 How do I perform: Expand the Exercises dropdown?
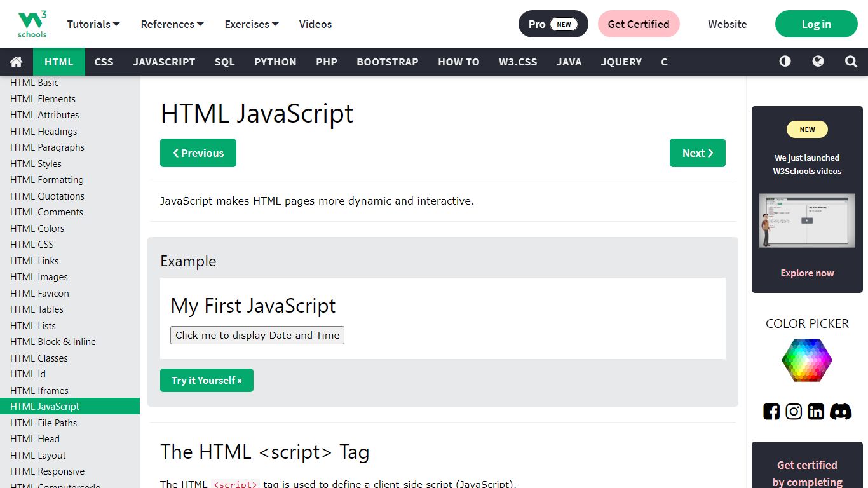pos(252,24)
